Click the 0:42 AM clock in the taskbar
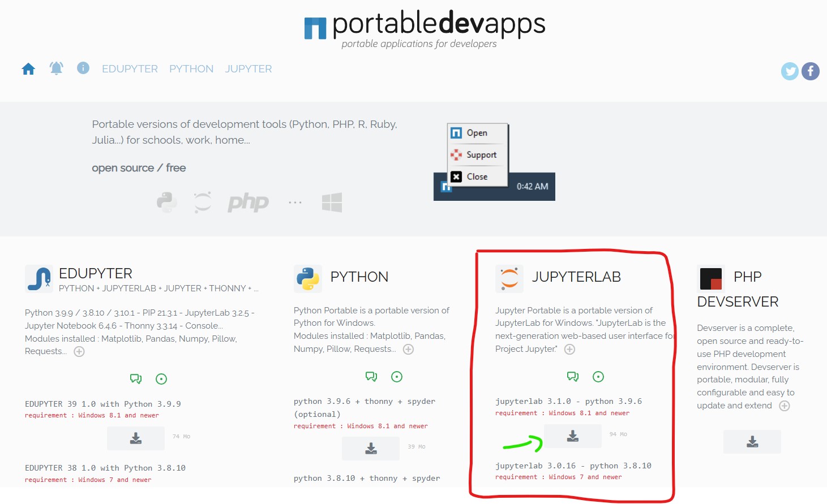 tap(532, 186)
